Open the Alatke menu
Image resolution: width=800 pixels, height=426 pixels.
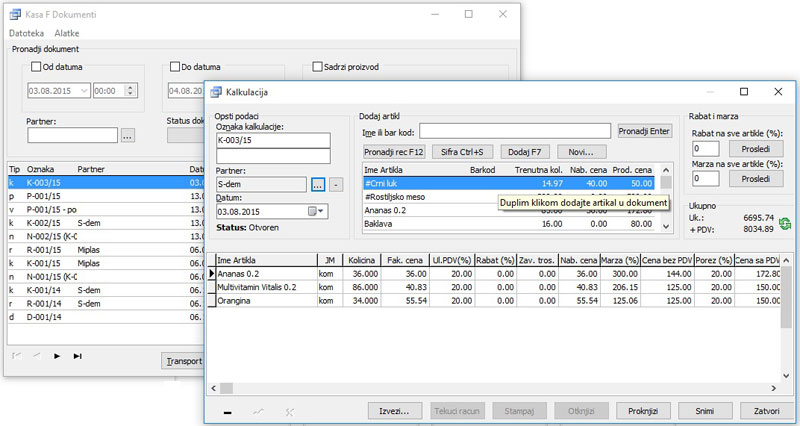click(x=67, y=33)
